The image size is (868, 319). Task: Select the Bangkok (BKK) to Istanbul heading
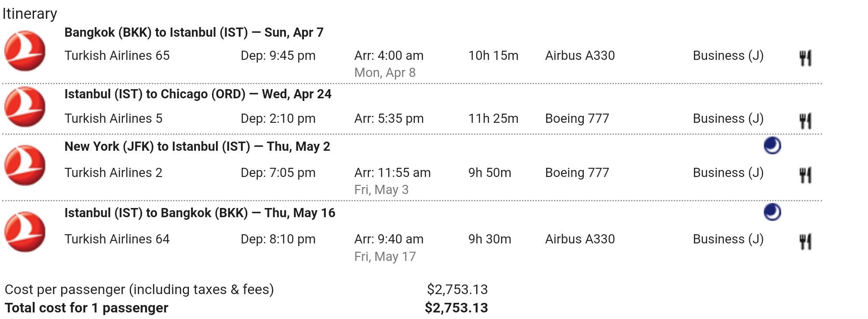(194, 32)
